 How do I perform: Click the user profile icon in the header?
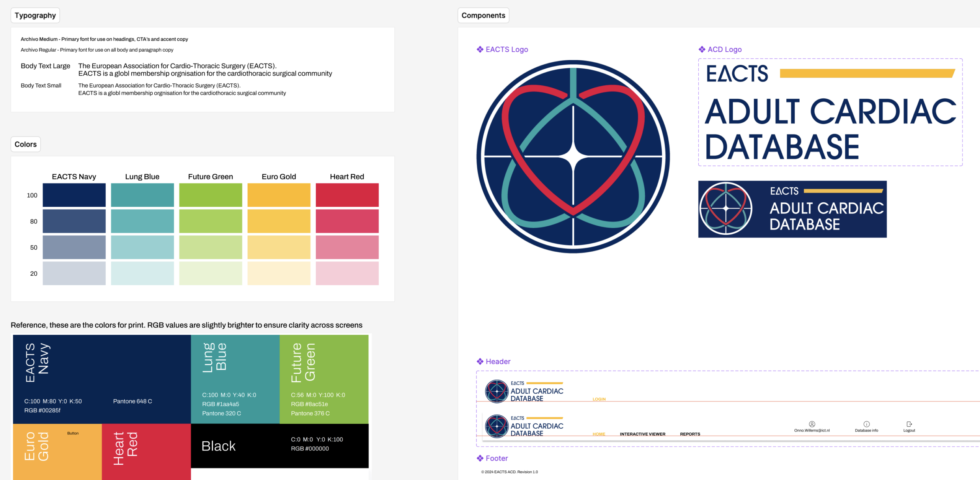click(x=812, y=425)
